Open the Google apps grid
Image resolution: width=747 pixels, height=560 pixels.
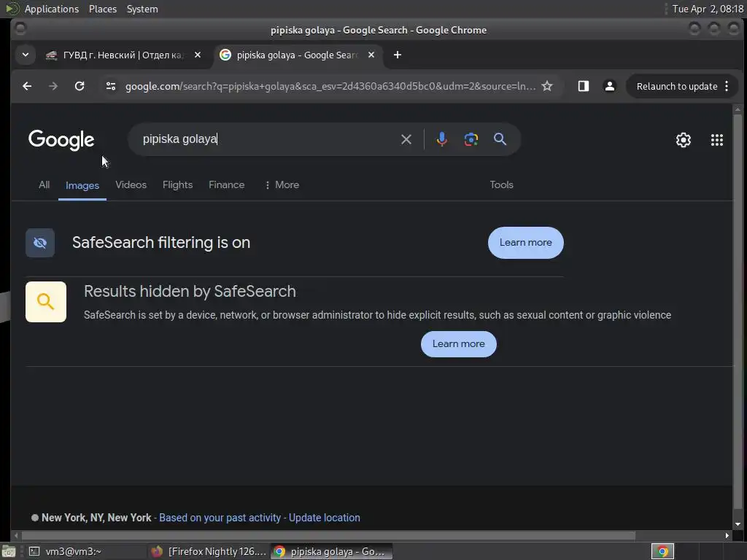717,139
